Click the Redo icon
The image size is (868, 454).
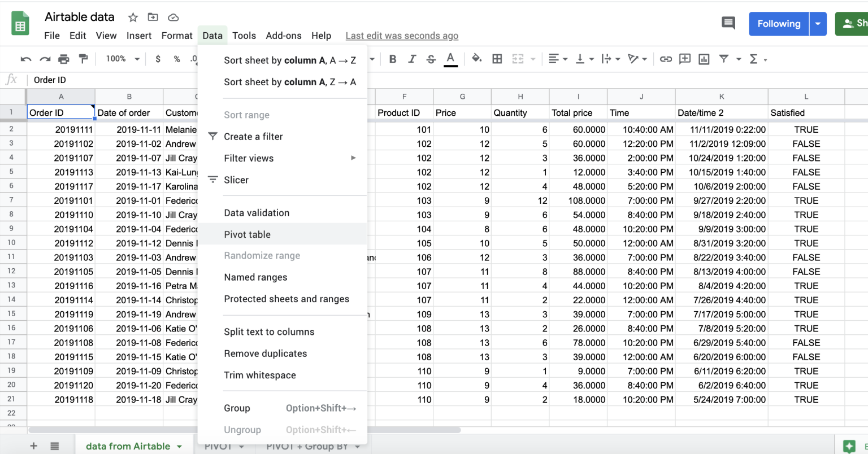point(45,59)
